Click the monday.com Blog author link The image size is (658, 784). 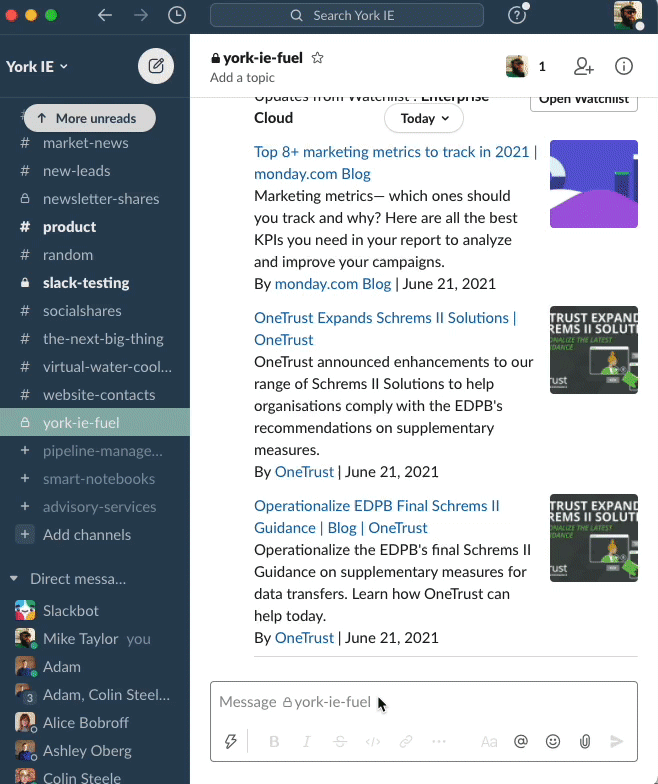(332, 284)
